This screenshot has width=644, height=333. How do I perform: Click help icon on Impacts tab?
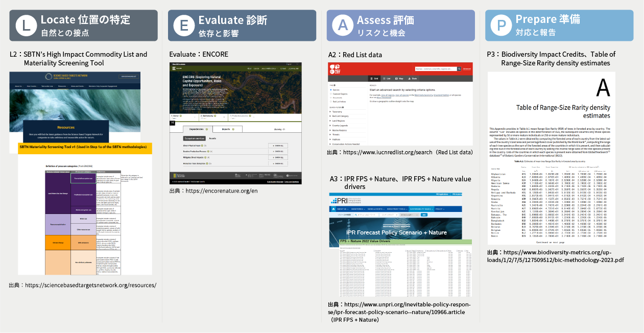tap(233, 129)
